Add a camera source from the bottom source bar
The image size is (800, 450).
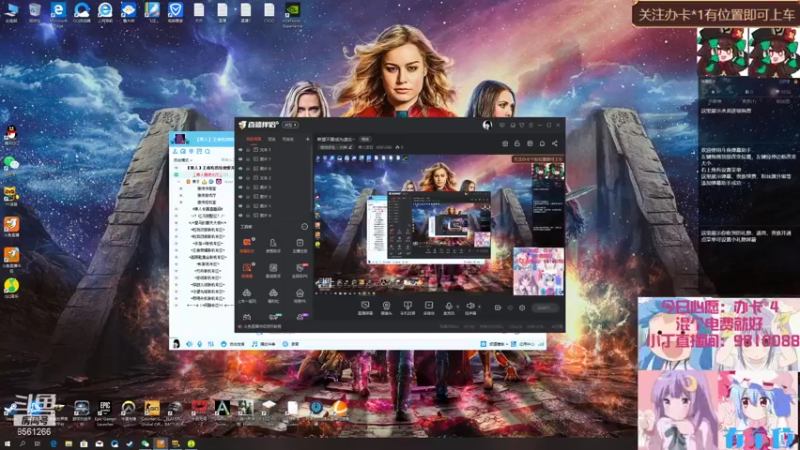pyautogui.click(x=386, y=307)
